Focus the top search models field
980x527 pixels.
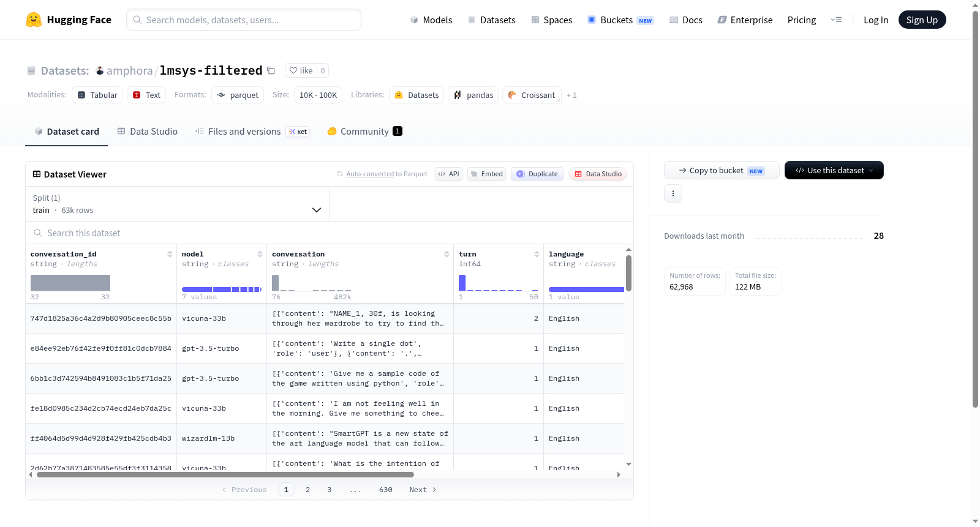244,20
